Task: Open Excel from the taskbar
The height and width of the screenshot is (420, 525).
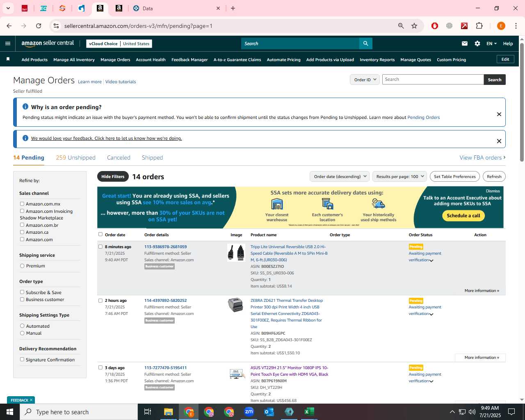Action: [x=309, y=412]
